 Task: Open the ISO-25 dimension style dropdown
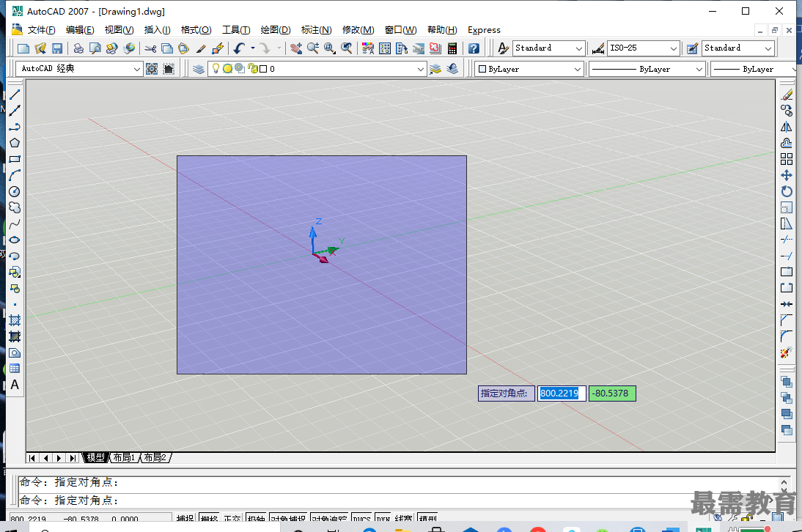[x=674, y=48]
